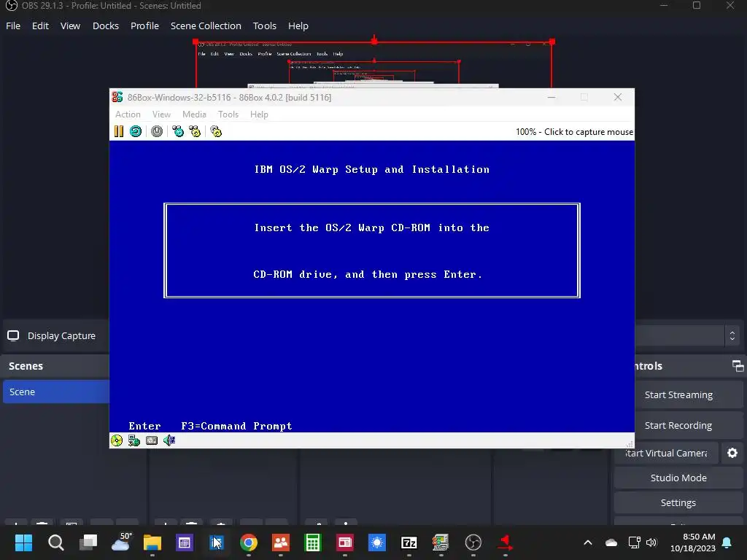Image resolution: width=747 pixels, height=560 pixels.
Task: Open the network tray icon
Action: [x=634, y=542]
